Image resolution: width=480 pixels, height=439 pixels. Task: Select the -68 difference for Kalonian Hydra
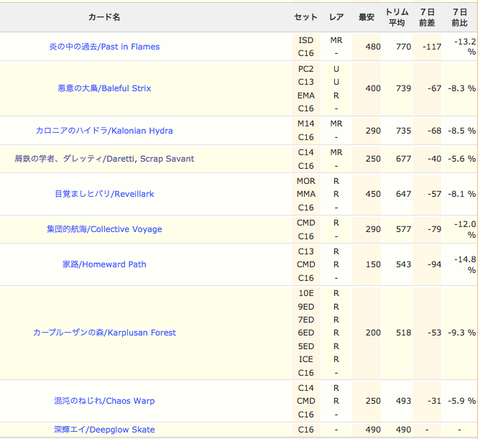click(x=434, y=131)
